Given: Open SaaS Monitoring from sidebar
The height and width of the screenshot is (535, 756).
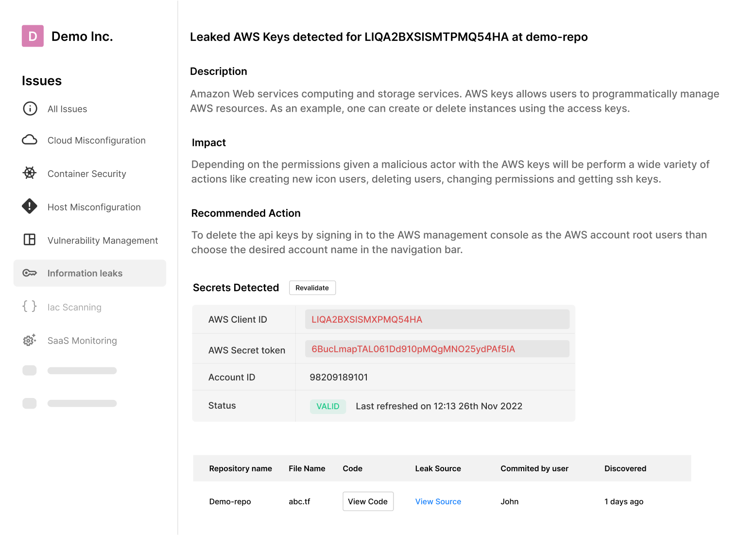Looking at the screenshot, I should (82, 341).
